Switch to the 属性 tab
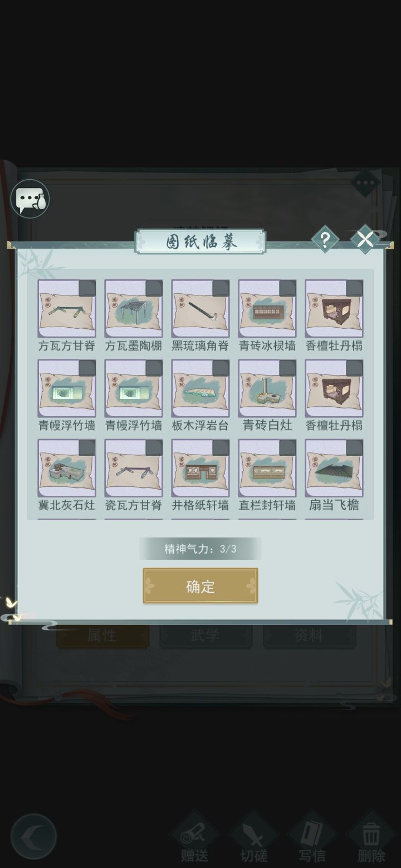 102,635
